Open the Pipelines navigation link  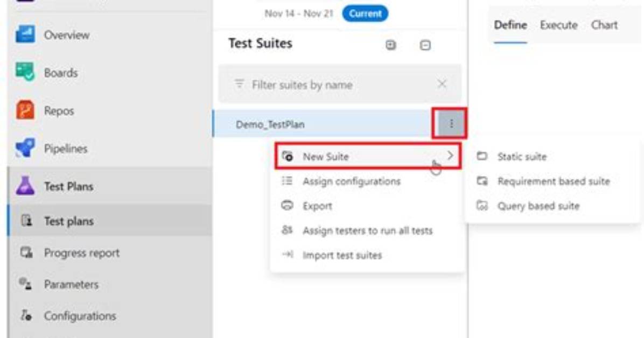point(66,148)
